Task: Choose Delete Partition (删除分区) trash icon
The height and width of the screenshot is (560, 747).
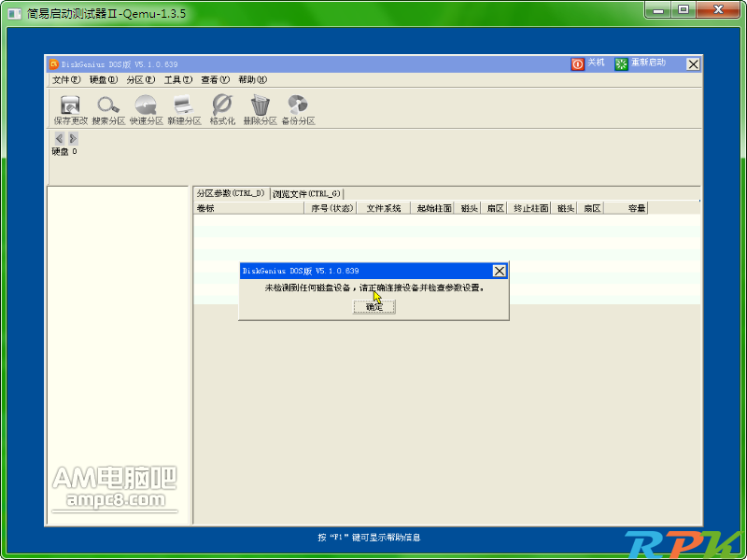Action: coord(261,110)
